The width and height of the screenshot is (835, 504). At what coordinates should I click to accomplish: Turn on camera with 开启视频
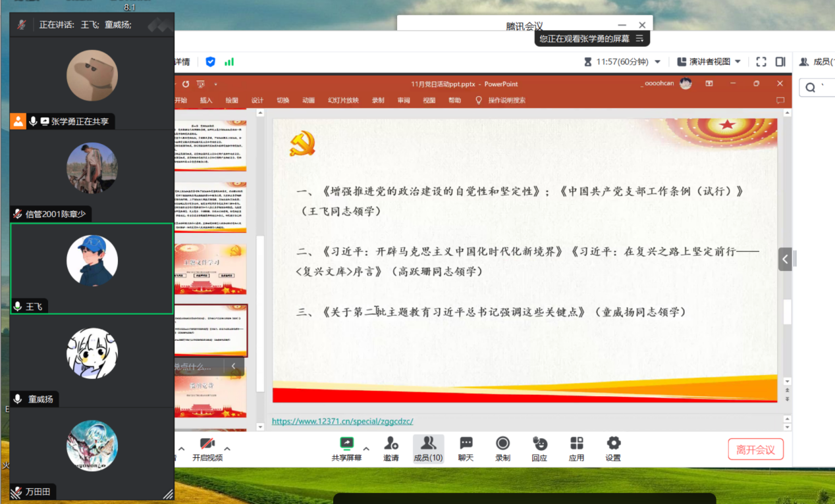207,448
